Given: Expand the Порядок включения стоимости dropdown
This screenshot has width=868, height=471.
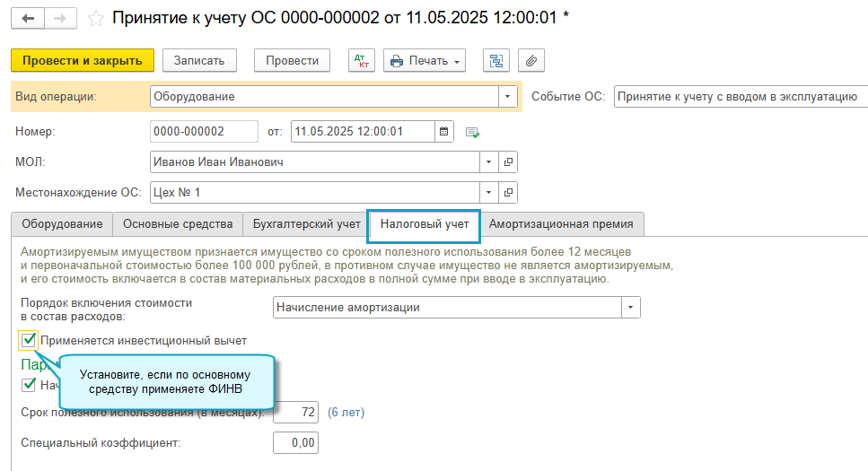Looking at the screenshot, I should click(631, 308).
